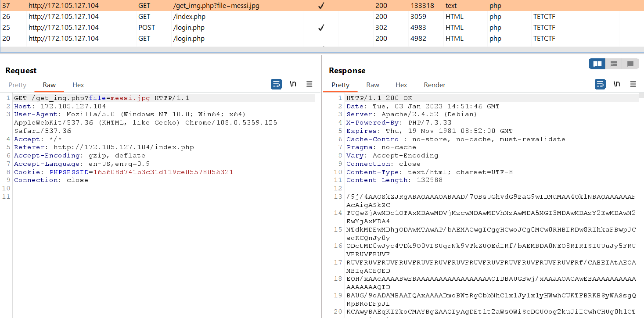Switch Response view to Pretty tab
The image size is (644, 318).
(x=341, y=85)
